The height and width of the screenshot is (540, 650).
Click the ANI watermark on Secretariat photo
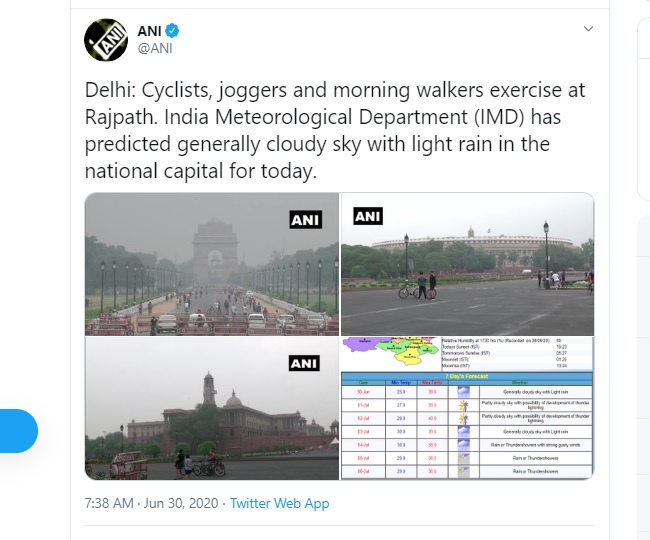pos(303,363)
